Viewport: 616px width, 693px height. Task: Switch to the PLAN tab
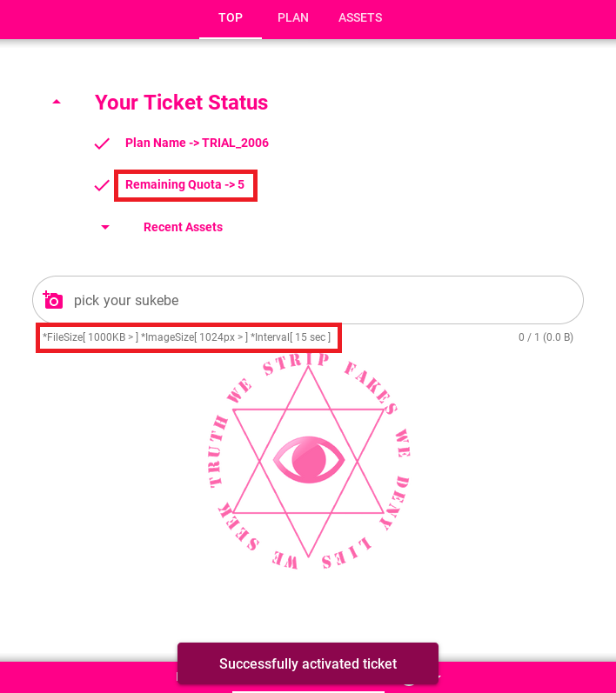click(x=293, y=17)
